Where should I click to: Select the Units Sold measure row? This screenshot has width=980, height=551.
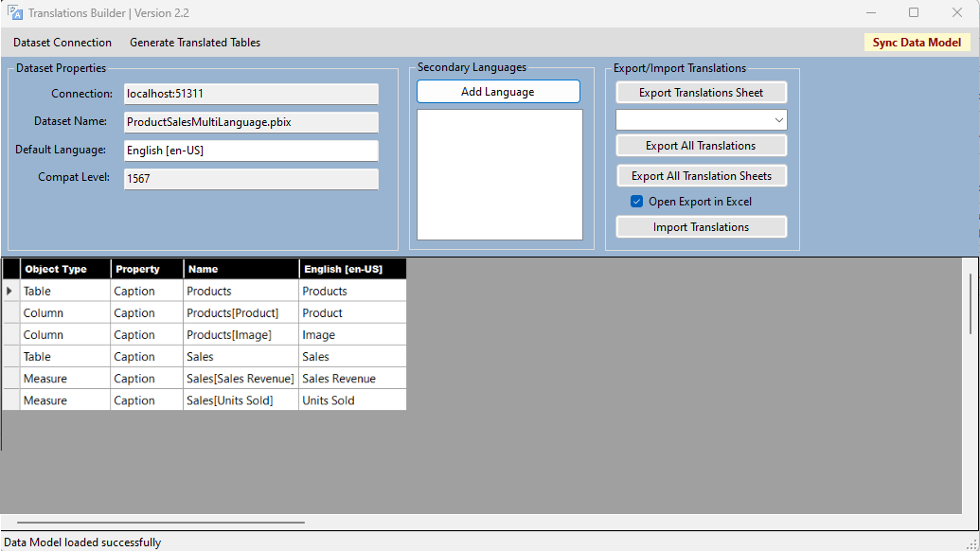click(x=241, y=400)
